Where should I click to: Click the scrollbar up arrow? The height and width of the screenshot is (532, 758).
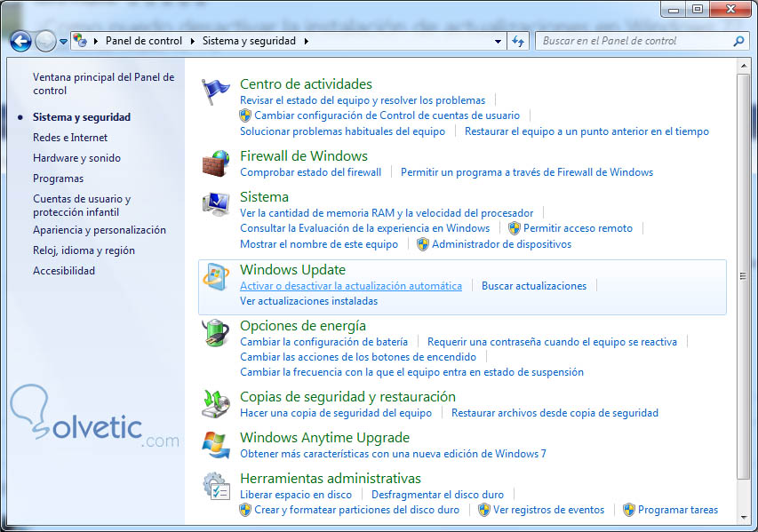[x=743, y=65]
